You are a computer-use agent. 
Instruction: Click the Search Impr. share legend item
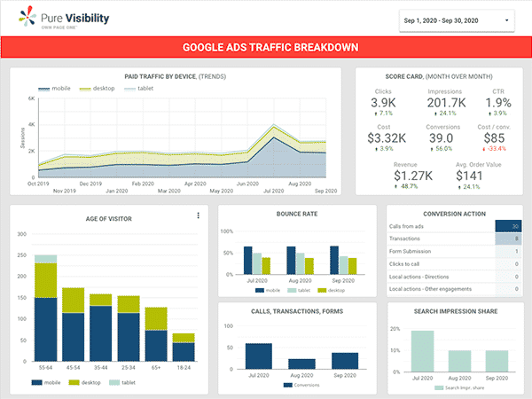[459, 387]
